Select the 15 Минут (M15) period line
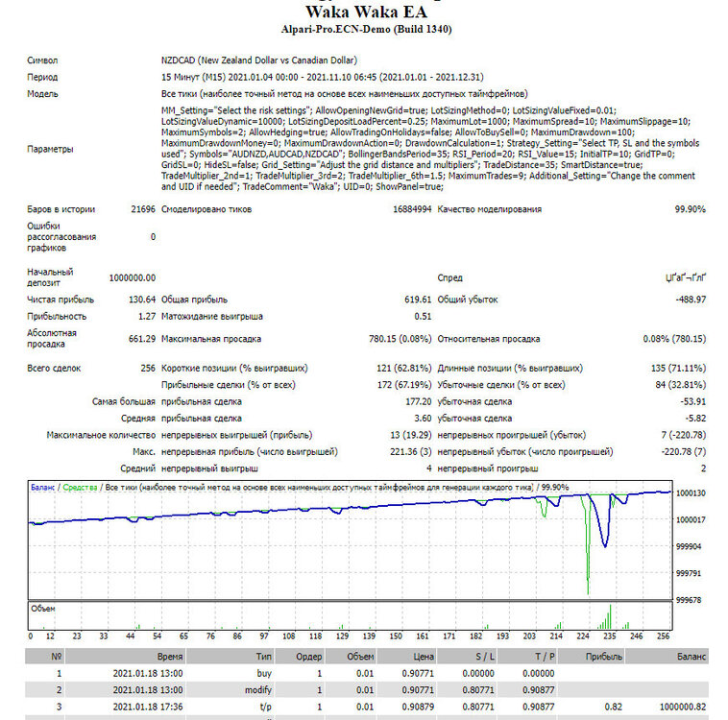 (322, 77)
